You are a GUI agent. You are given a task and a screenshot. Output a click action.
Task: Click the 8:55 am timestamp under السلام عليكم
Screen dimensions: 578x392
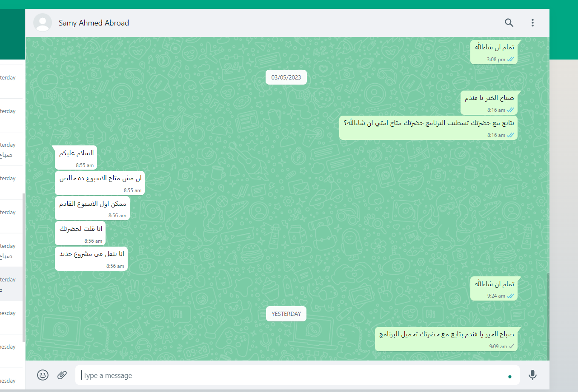(x=85, y=165)
